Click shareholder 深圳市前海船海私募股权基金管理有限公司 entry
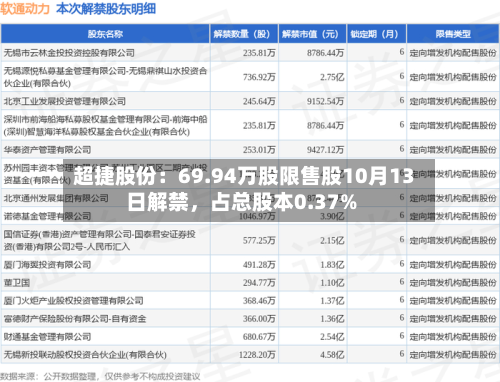 pyautogui.click(x=105, y=126)
